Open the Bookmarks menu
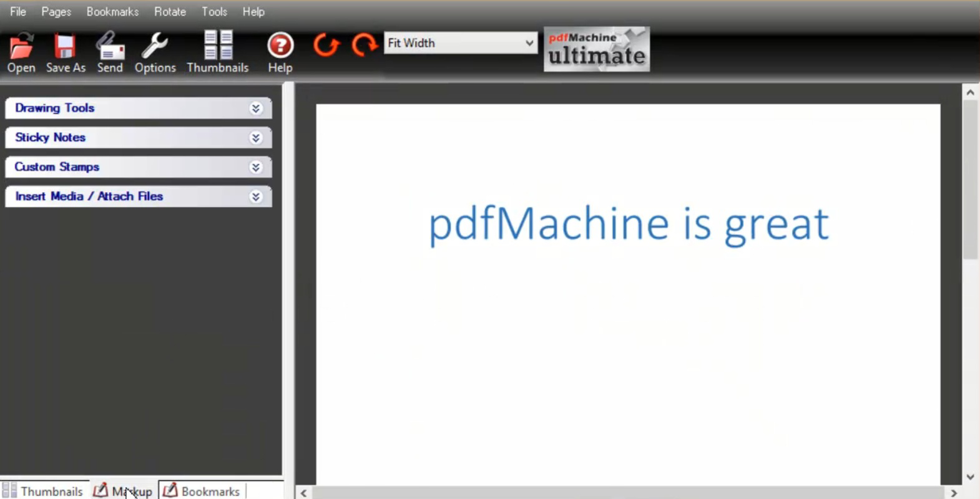 pos(112,11)
